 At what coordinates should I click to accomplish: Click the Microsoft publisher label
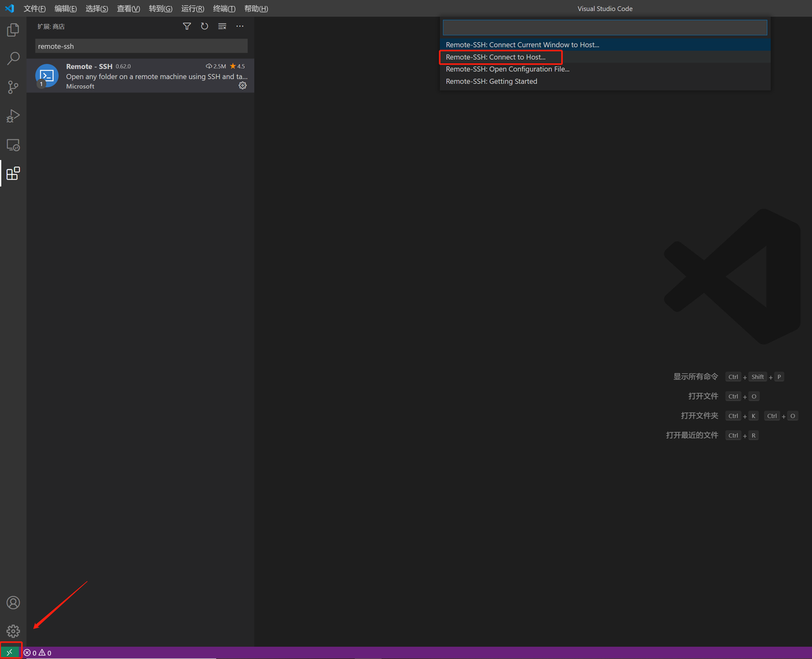80,86
